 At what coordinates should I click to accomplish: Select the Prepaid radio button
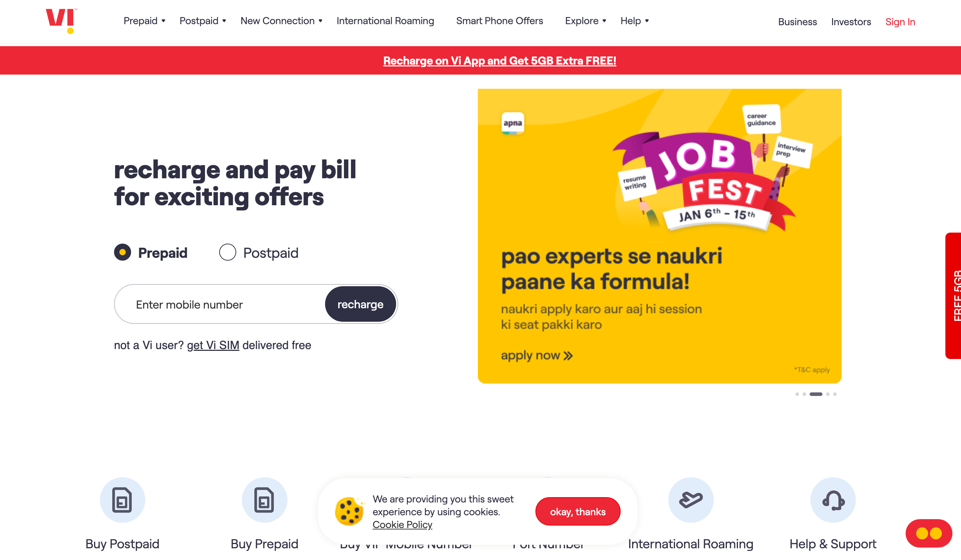pos(123,252)
